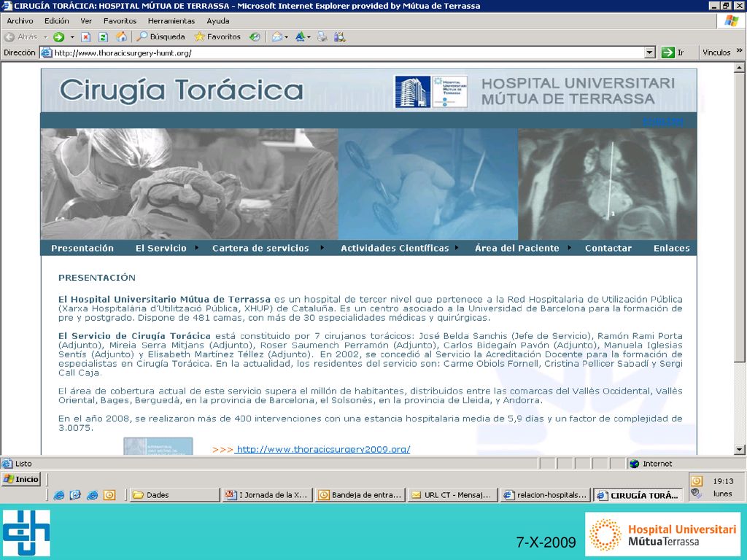Switch to 'I Jornada de la X...' taskbar item
The image size is (747, 560).
tap(267, 495)
